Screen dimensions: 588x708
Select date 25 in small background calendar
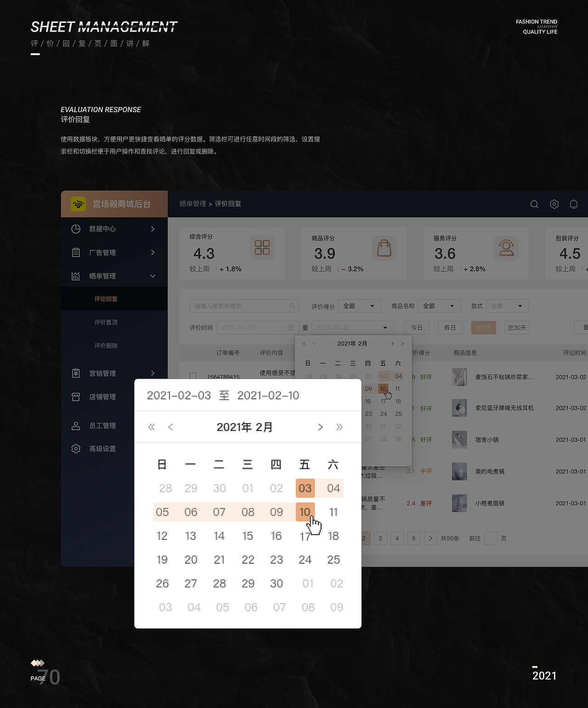pos(398,414)
